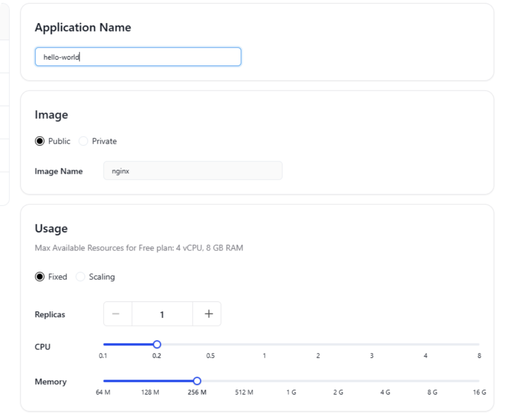Set Memory slider to 16 G mark

478,380
